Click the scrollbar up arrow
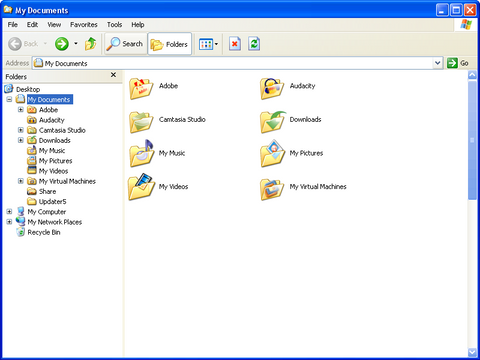 [472, 75]
